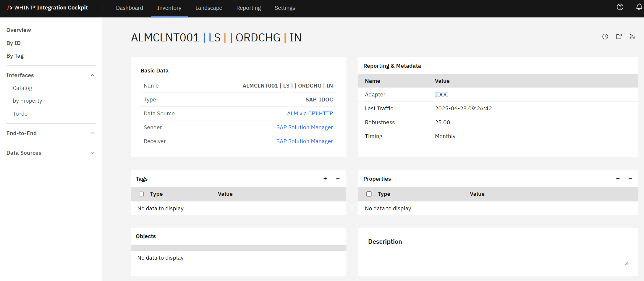Click the Interfaces section heading
The width and height of the screenshot is (644, 281).
(x=20, y=75)
